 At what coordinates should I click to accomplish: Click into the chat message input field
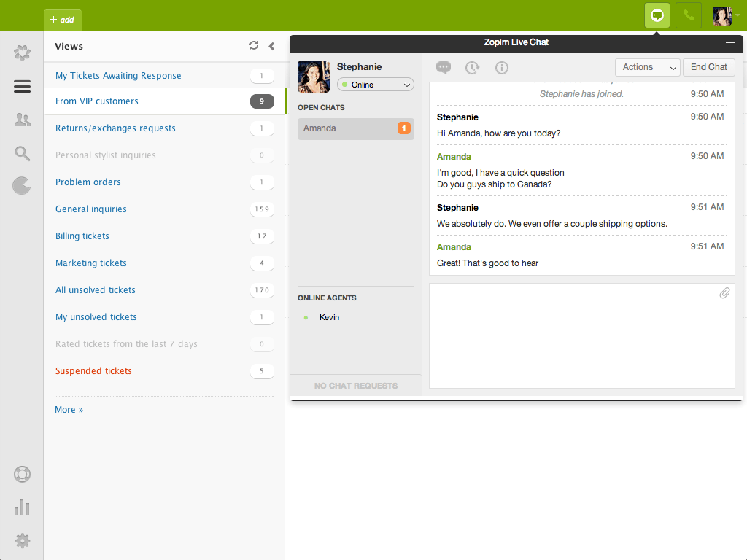[581, 335]
